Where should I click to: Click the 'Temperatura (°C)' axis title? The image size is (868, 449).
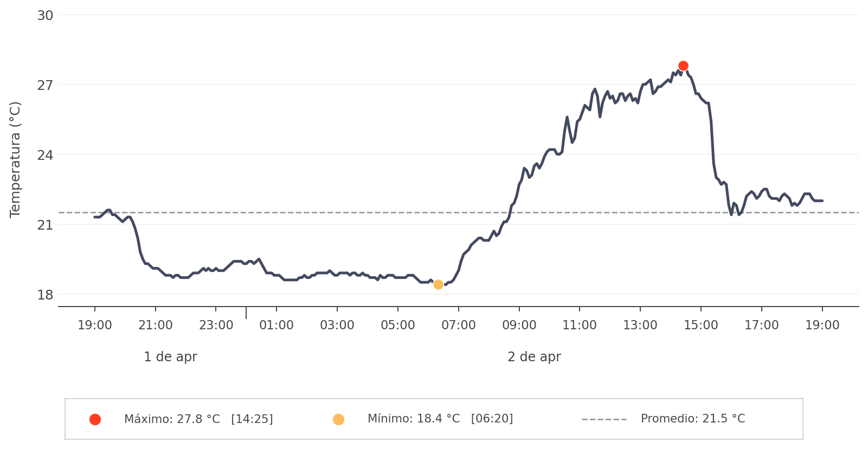pos(15,159)
